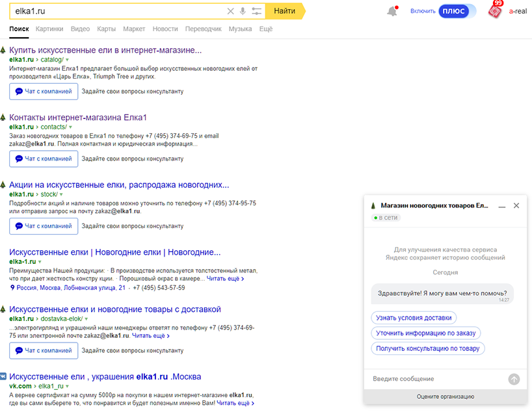Open address Россия, Москва, Лобненская улица, 21
The height and width of the screenshot is (412, 532).
point(71,287)
